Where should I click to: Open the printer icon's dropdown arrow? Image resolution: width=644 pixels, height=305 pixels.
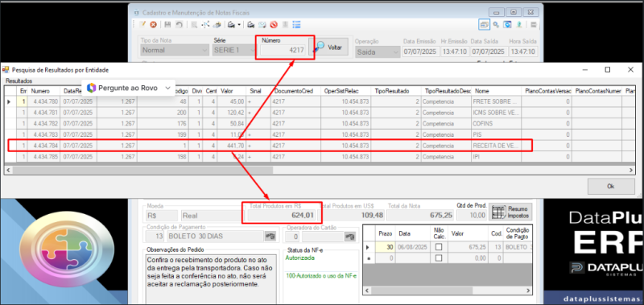[238, 25]
